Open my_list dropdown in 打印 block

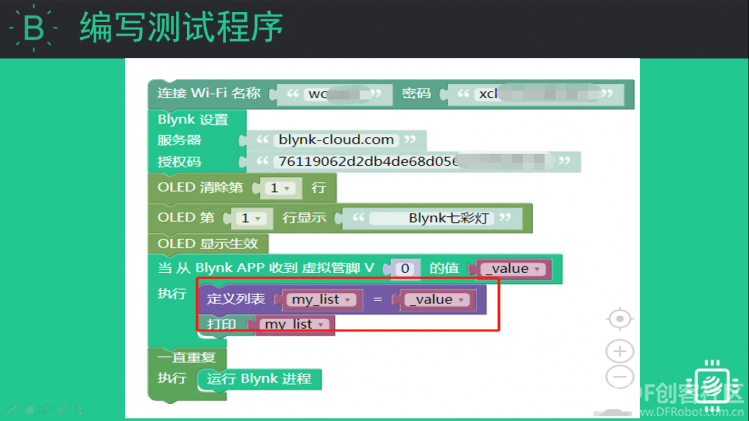pos(294,324)
